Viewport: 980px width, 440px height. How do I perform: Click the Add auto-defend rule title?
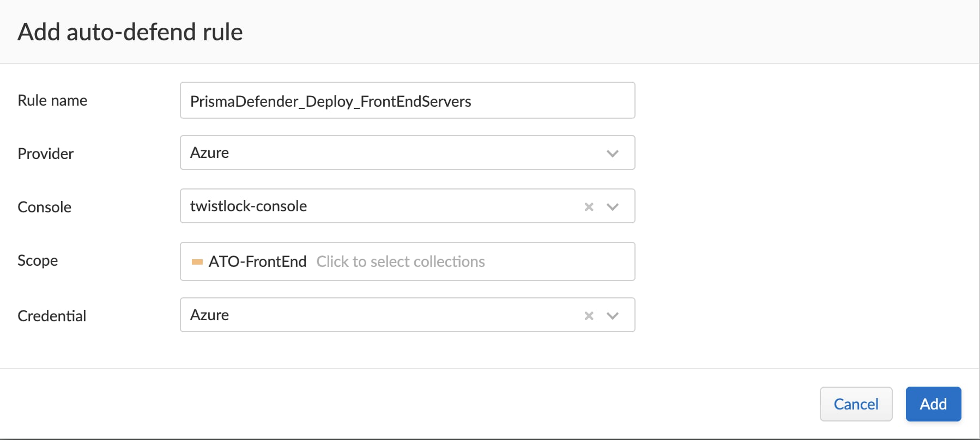coord(130,32)
